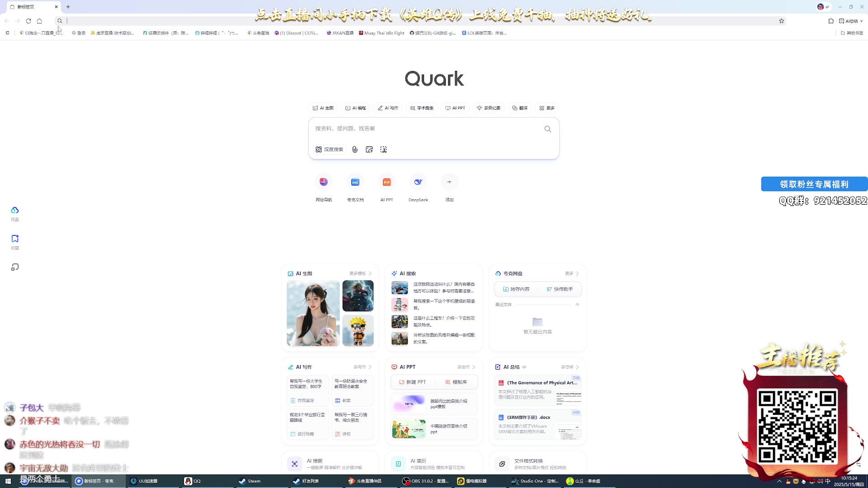
Task: Click the magnifier search submit icon
Action: pos(547,129)
